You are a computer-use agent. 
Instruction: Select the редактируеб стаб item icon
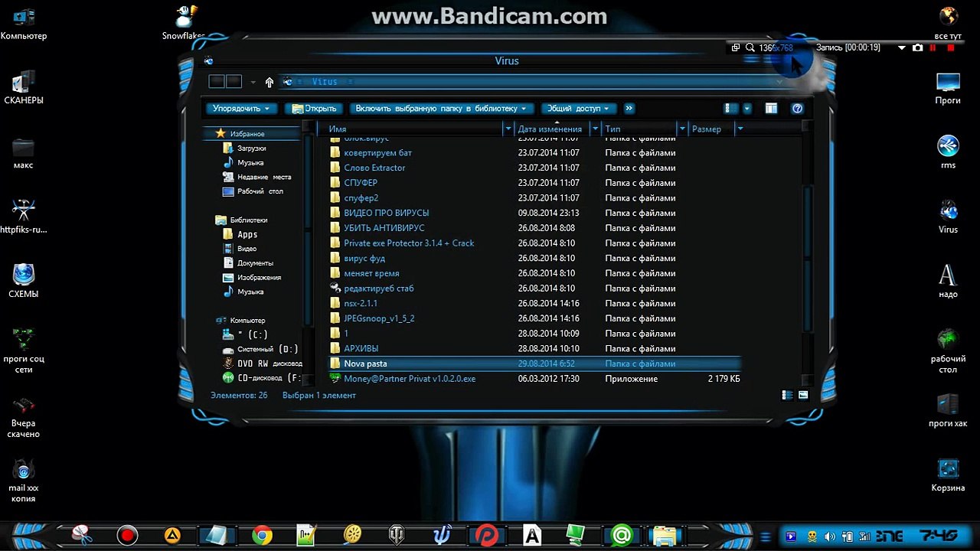coord(335,288)
